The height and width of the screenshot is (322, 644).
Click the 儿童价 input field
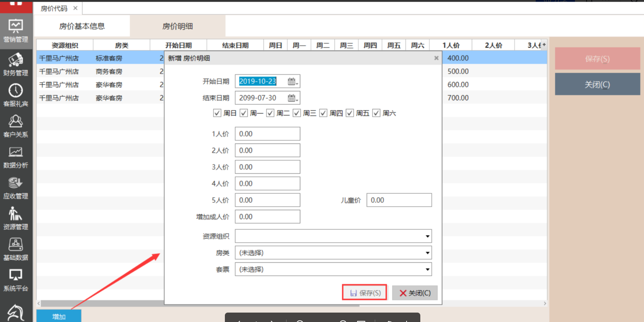point(399,200)
